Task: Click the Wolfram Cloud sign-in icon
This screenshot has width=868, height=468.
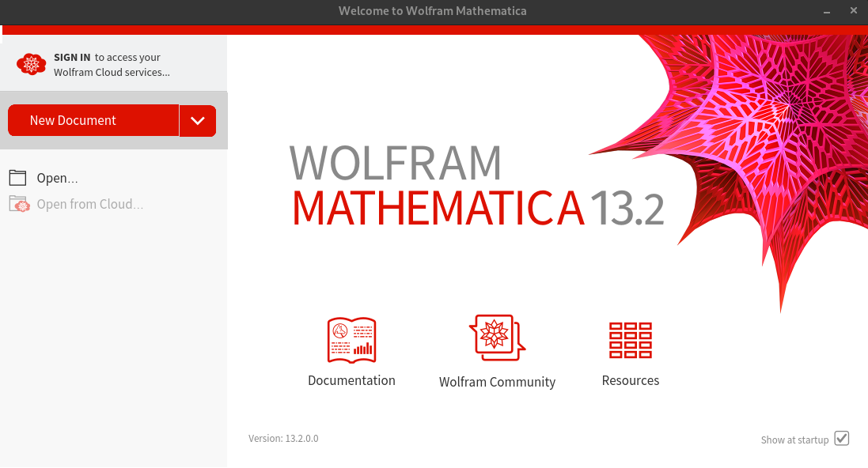Action: tap(32, 64)
